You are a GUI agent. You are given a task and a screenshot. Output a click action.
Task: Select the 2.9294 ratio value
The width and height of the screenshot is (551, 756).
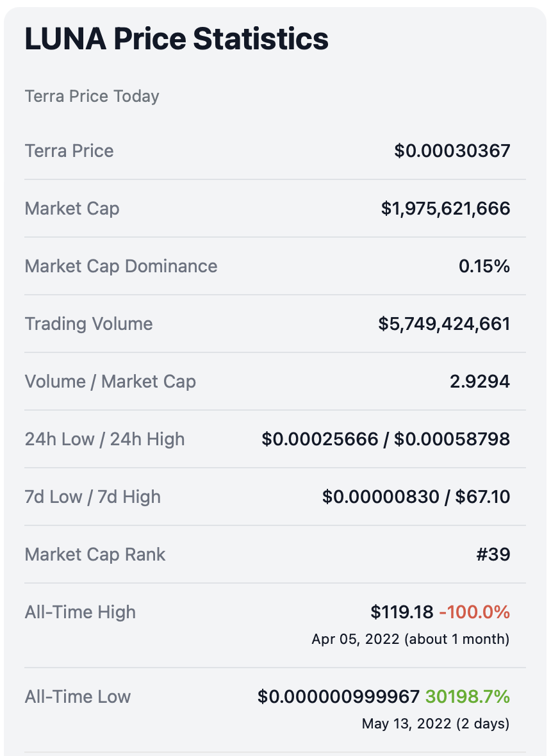480,382
